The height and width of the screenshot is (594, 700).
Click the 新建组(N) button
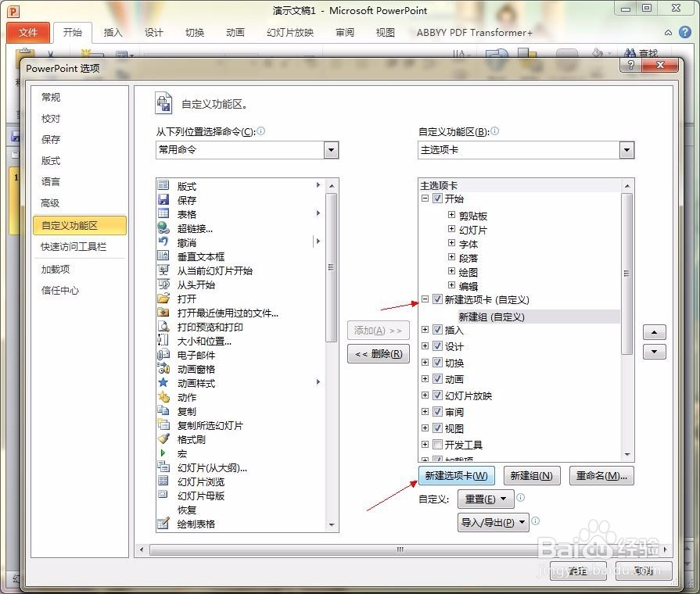point(531,476)
